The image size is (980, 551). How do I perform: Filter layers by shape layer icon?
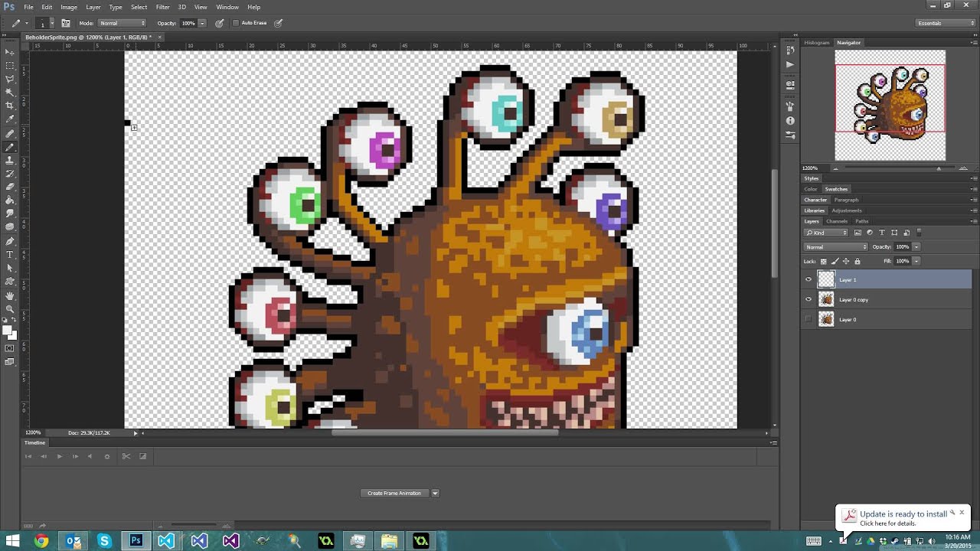tap(894, 233)
